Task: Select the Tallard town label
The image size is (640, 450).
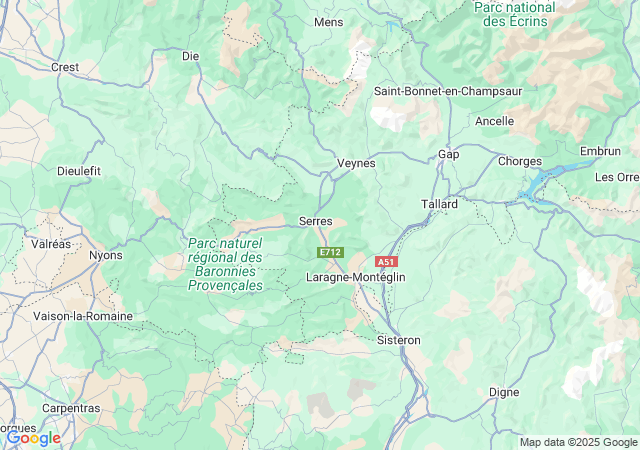Action: (439, 204)
